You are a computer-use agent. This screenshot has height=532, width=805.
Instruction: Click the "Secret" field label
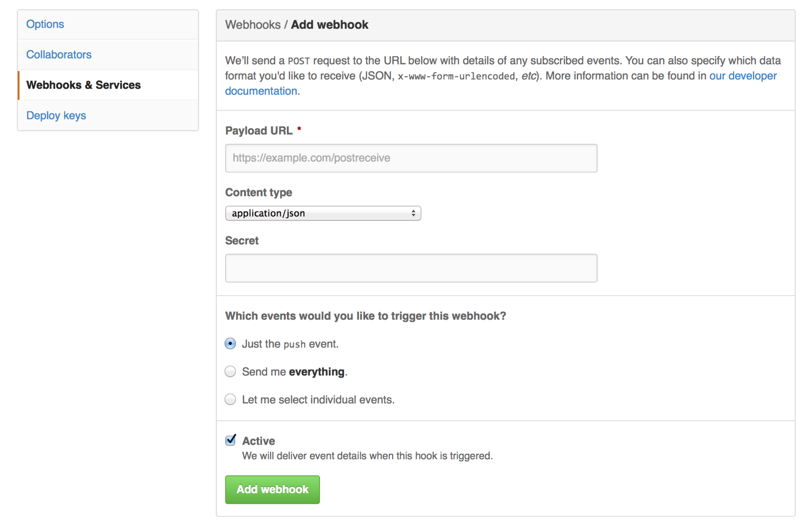coord(242,240)
